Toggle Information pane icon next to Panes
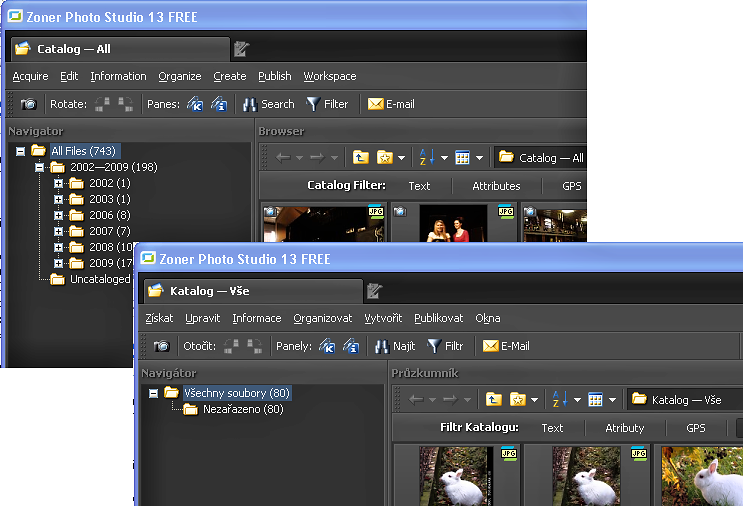 click(x=219, y=104)
